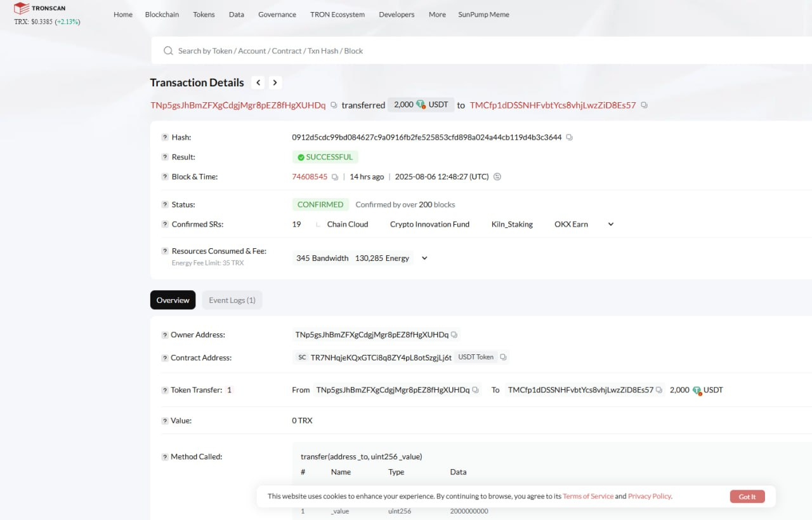Screen dimensions: 812x520
Task: Copy the recipient address in the header
Action: coord(644,105)
